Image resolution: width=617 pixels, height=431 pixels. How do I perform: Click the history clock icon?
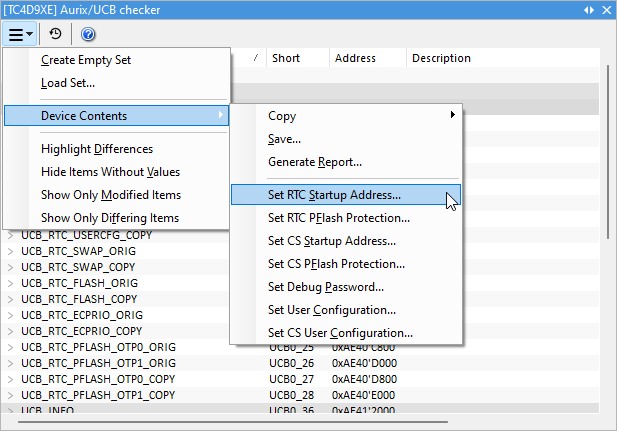pos(56,34)
